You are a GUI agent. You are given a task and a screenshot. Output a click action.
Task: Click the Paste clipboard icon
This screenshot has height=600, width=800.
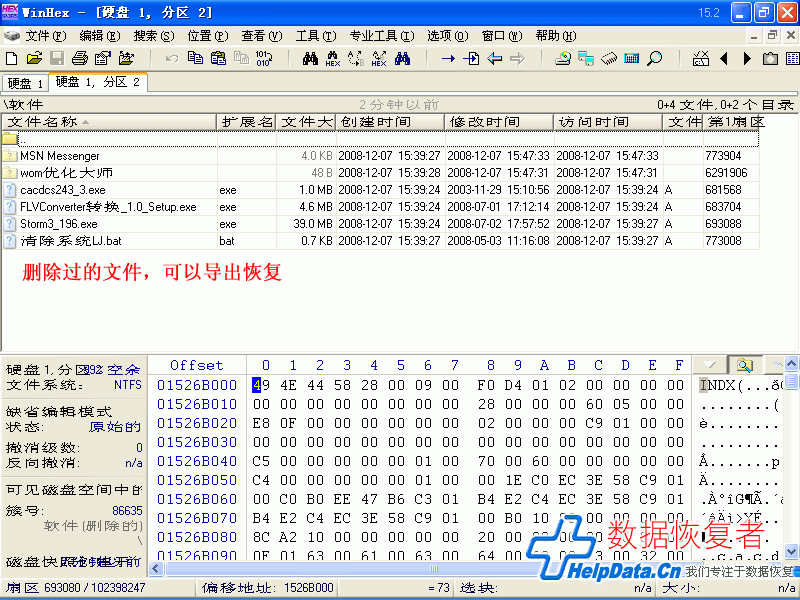pyautogui.click(x=218, y=58)
